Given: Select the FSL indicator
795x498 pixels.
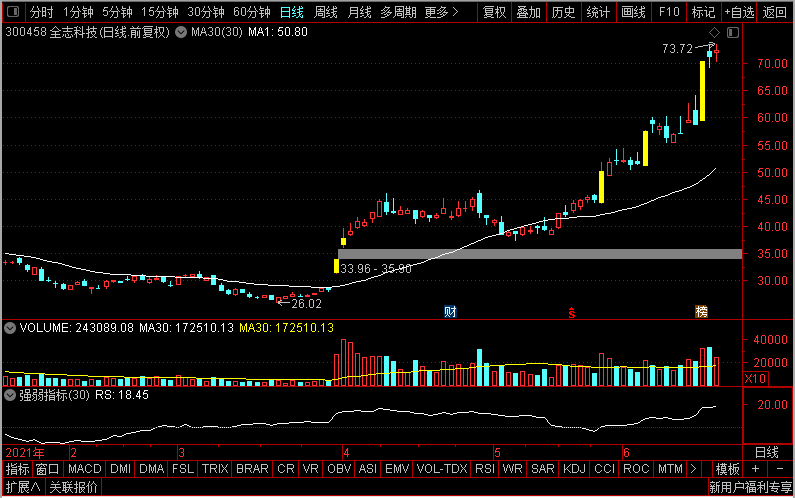Looking at the screenshot, I should [x=183, y=469].
